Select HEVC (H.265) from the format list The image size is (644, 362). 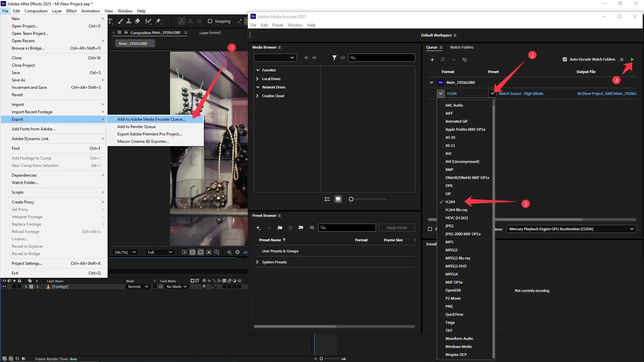457,218
